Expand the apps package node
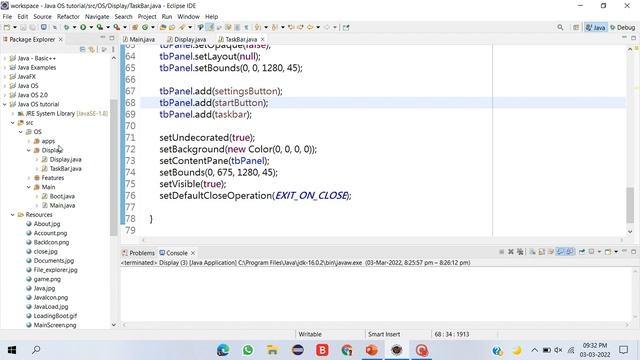Viewport: 640px width, 360px height. [29, 141]
